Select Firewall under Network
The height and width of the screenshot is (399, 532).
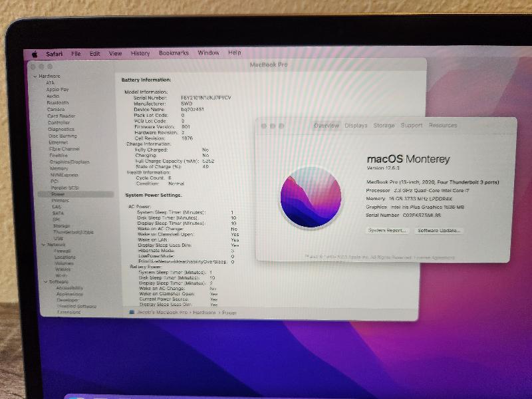coord(63,251)
